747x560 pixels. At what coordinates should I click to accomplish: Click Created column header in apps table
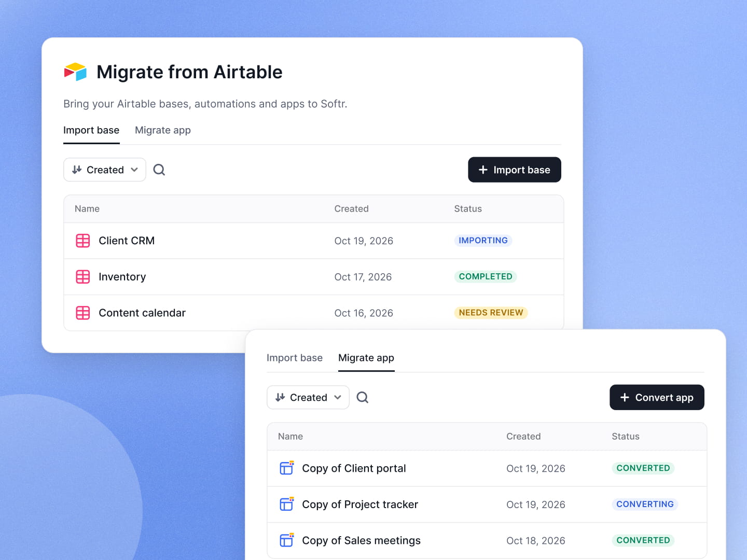click(523, 437)
